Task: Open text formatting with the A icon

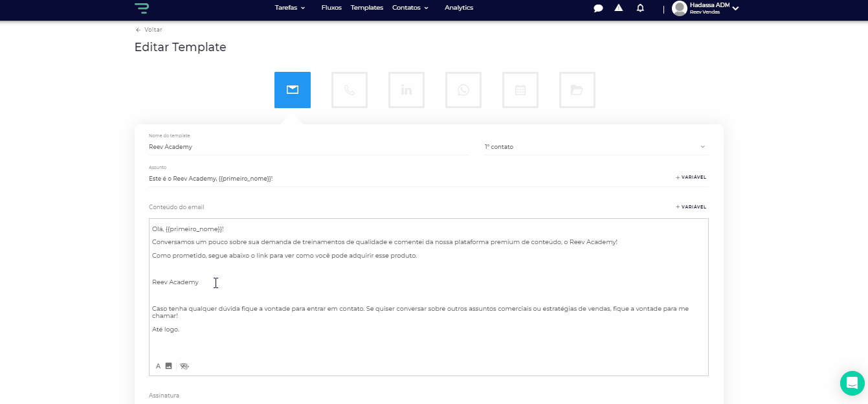Action: 158,366
